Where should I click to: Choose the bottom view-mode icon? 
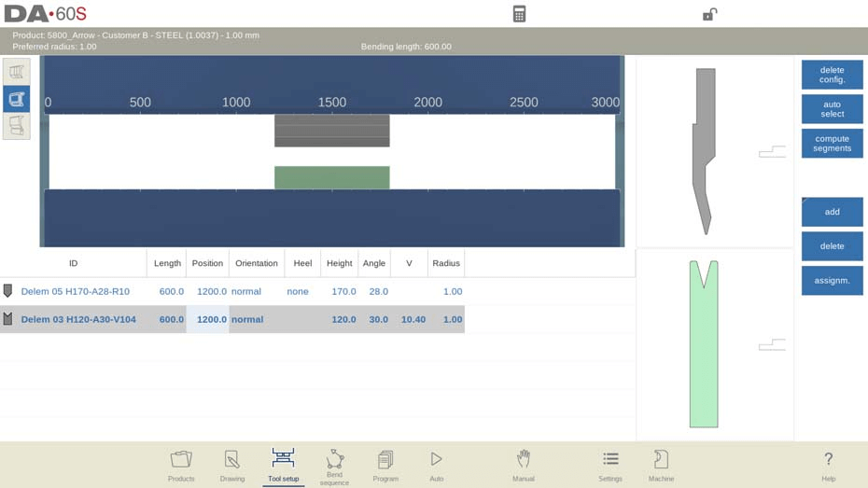click(x=17, y=125)
